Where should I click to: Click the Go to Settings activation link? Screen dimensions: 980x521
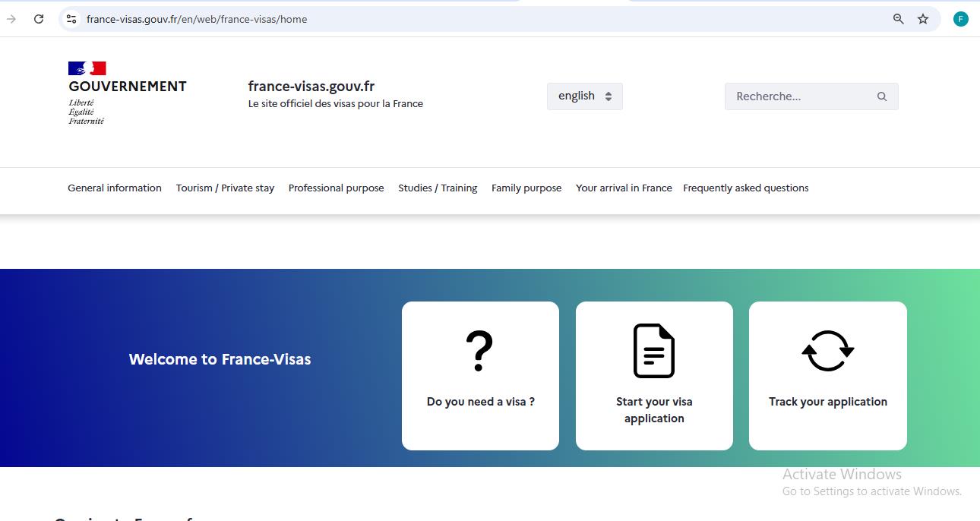pos(872,491)
